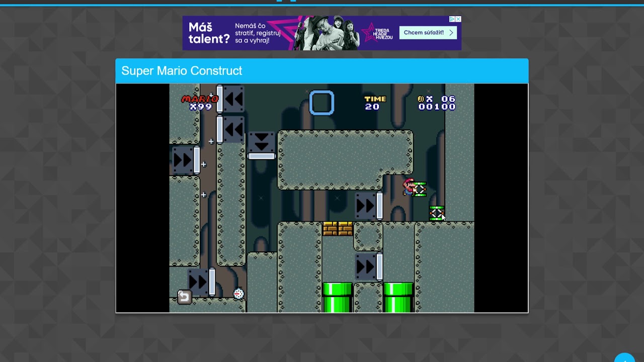Click the coin count '06'
The image size is (644, 362).
[x=448, y=99]
